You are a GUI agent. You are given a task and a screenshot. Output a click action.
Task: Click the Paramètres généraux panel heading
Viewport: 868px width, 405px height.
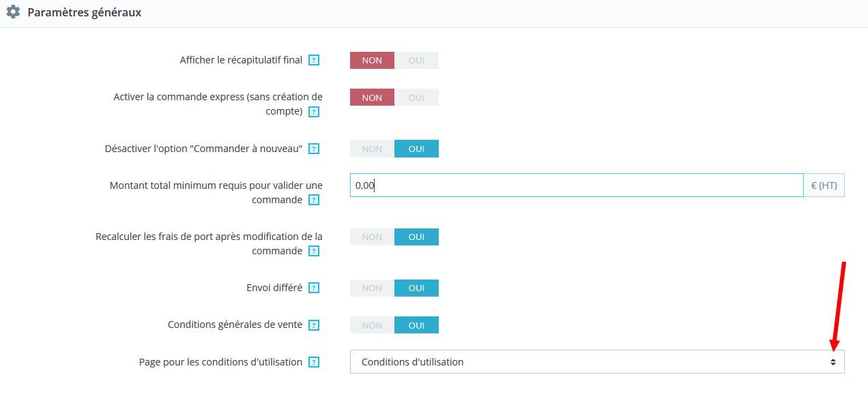tap(85, 12)
